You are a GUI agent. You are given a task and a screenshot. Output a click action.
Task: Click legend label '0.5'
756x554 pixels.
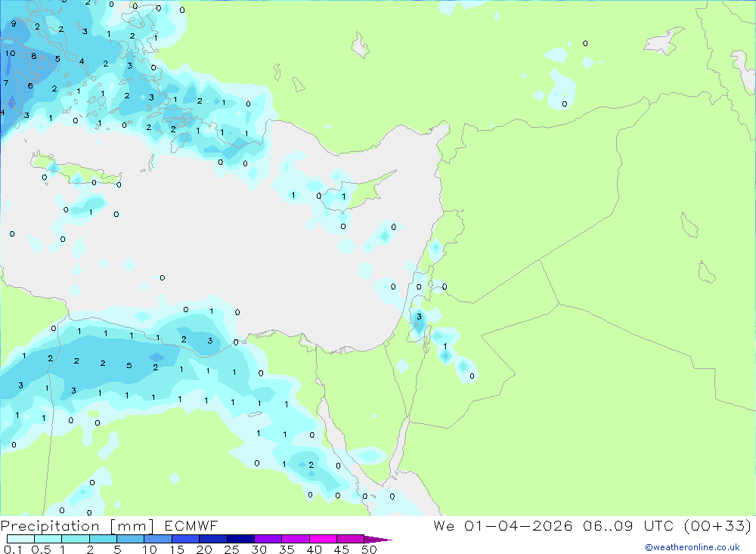pyautogui.click(x=41, y=549)
